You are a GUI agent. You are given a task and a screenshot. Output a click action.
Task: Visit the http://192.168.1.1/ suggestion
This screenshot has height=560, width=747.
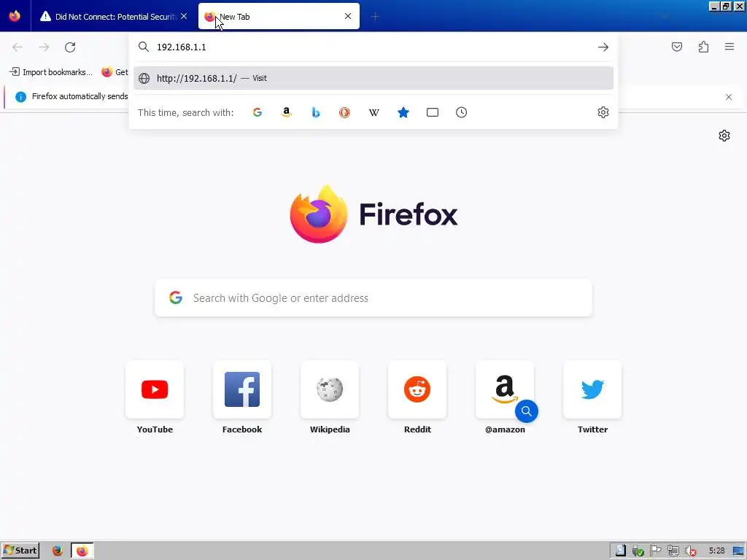pyautogui.click(x=373, y=78)
